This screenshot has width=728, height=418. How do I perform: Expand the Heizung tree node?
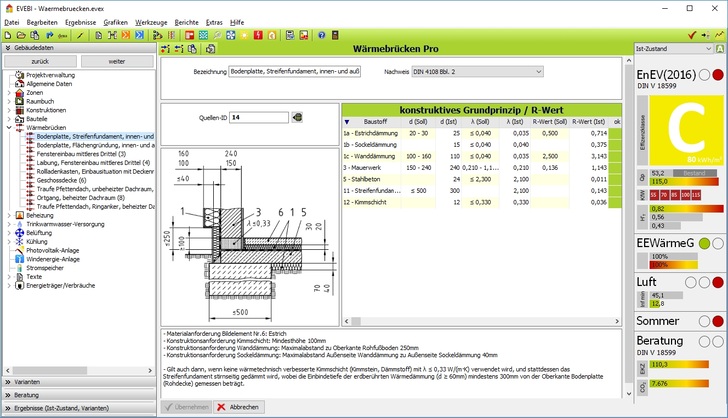(x=9, y=215)
